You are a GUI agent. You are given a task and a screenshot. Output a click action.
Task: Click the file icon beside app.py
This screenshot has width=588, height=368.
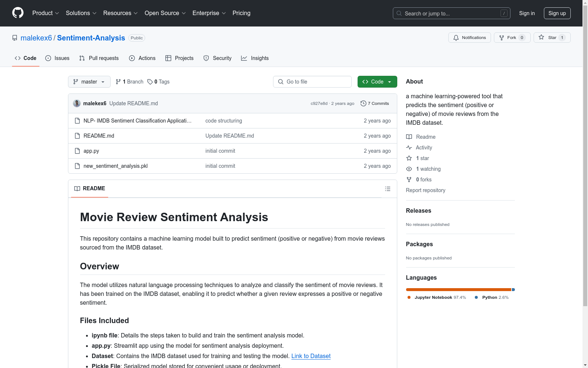pos(77,151)
